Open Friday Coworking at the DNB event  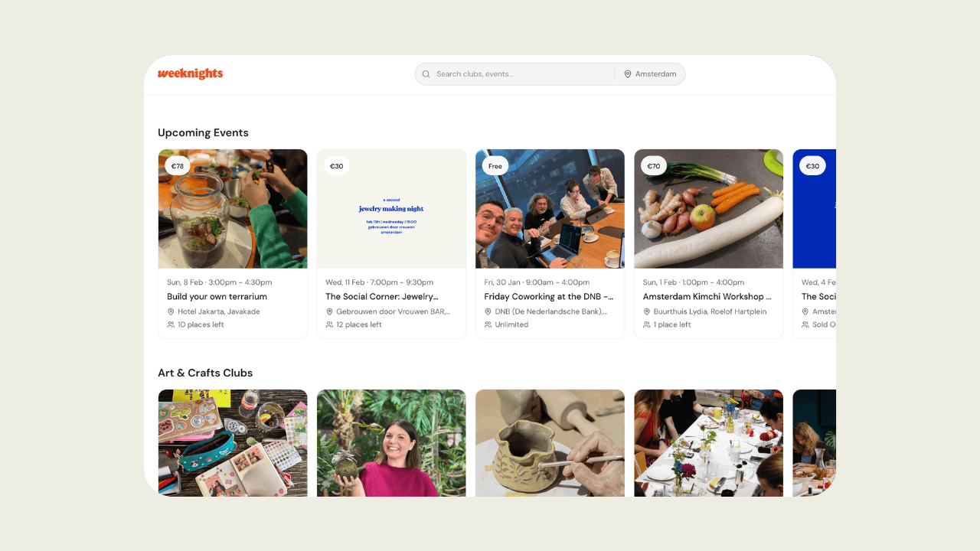(549, 296)
